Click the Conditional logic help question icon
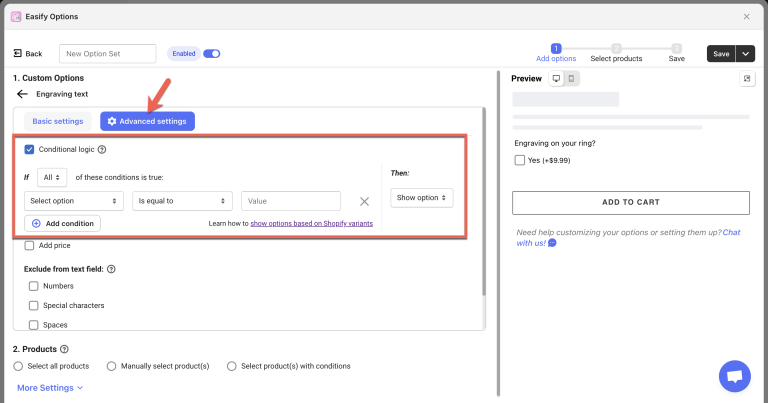The image size is (768, 403). coord(102,149)
